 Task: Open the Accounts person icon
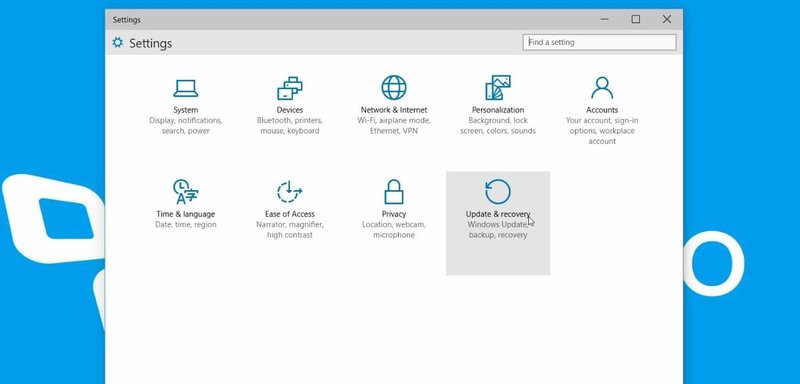[602, 88]
